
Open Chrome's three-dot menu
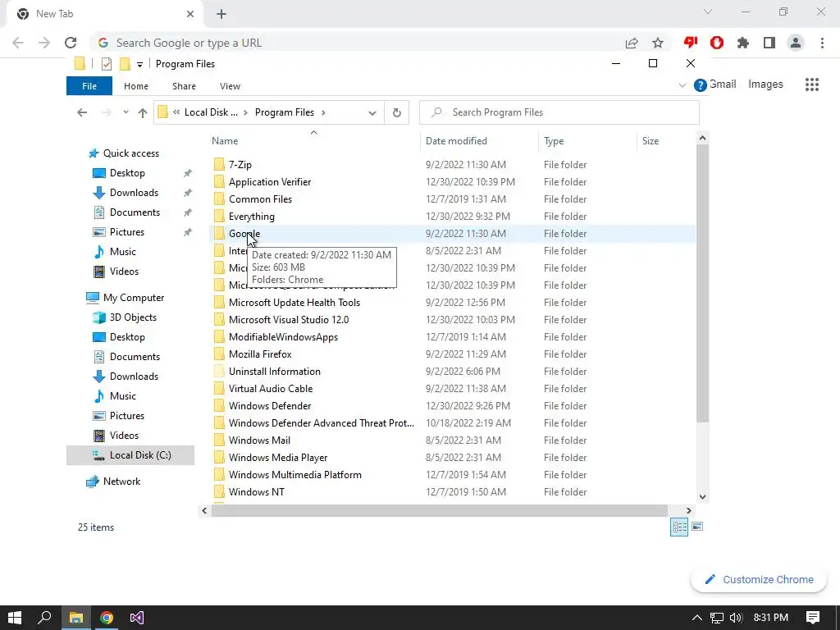[x=822, y=43]
